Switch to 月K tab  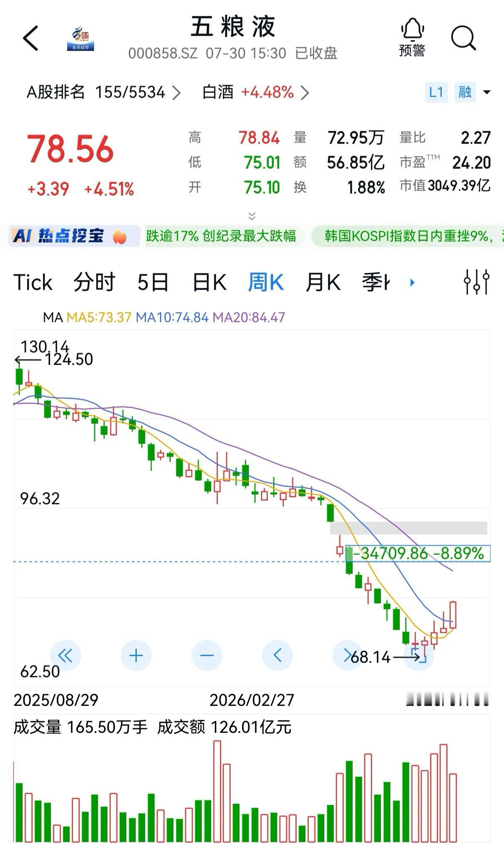(323, 282)
